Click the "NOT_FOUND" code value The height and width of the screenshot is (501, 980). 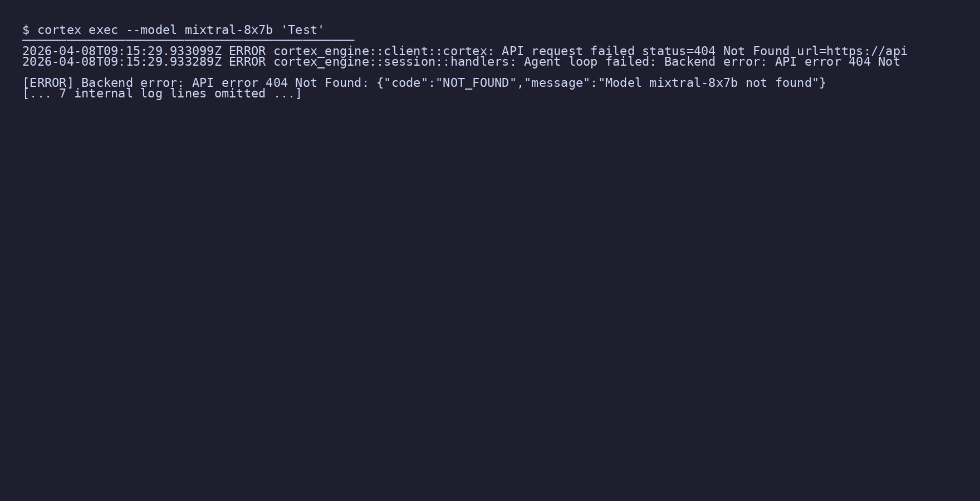[476, 83]
